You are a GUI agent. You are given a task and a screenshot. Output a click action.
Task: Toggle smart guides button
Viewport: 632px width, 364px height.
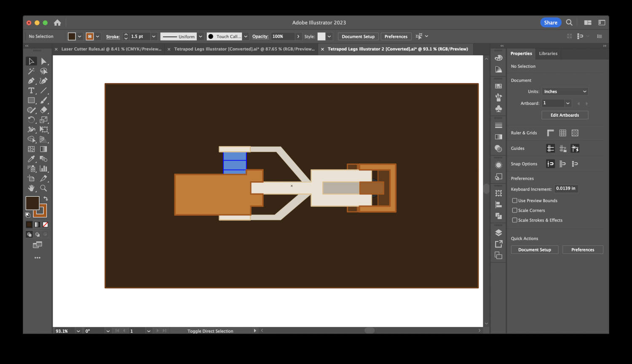click(x=575, y=148)
